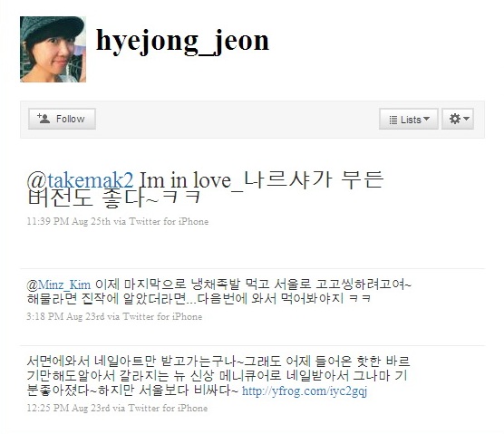Open the @Minz_Kim mention link
The width and height of the screenshot is (504, 434).
pos(59,285)
